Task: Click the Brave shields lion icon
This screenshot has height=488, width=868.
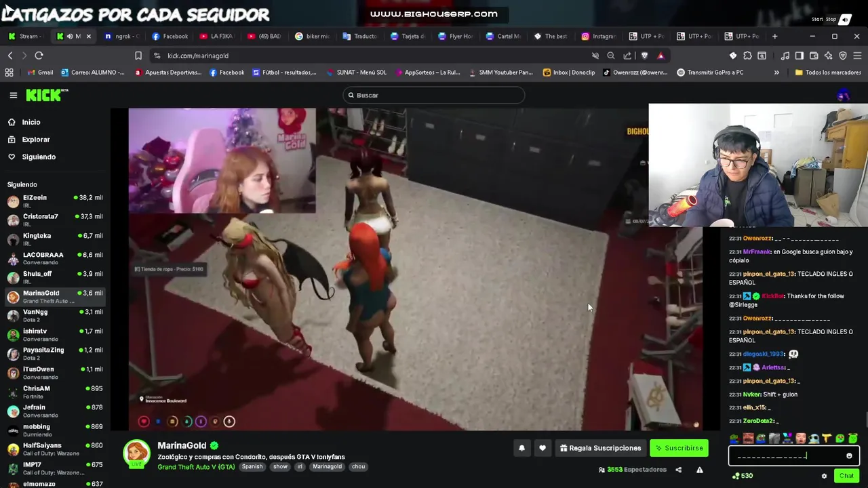Action: pyautogui.click(x=644, y=56)
